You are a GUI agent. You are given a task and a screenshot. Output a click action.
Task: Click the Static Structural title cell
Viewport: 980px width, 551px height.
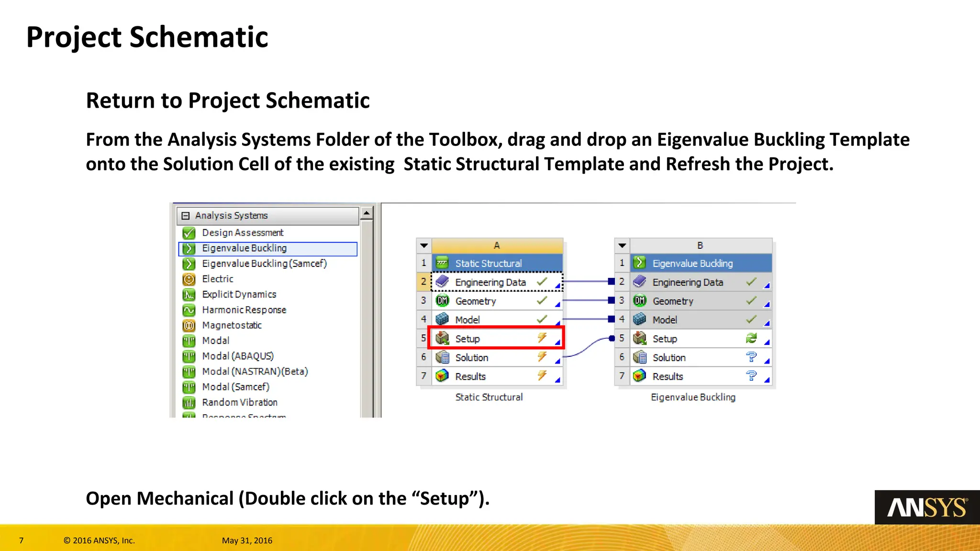click(488, 264)
